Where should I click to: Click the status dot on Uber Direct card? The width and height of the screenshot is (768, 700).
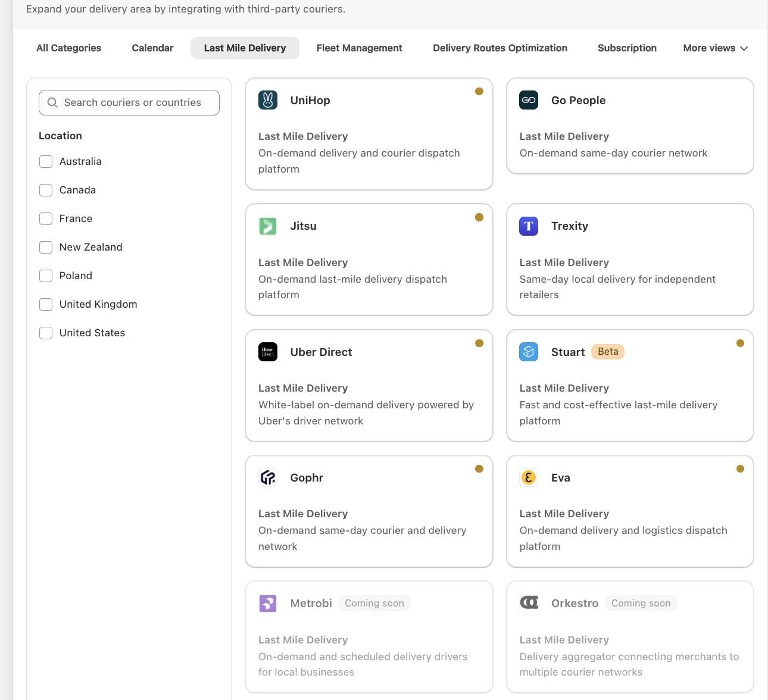tap(479, 343)
